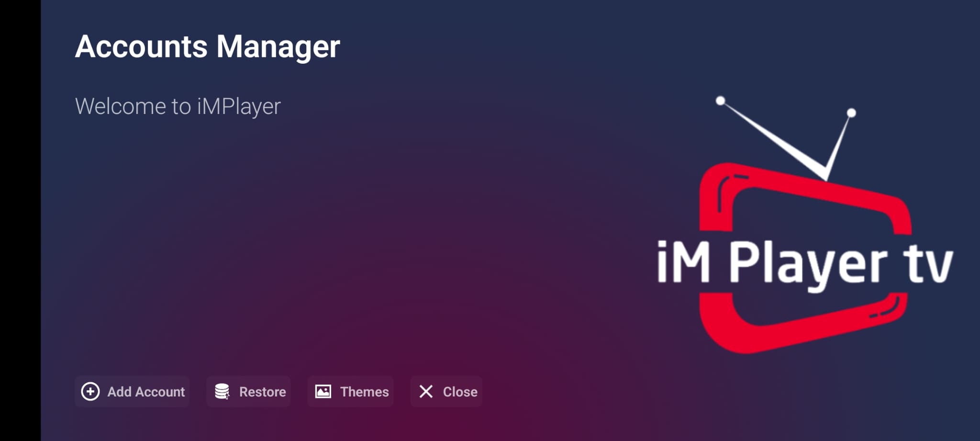Image resolution: width=980 pixels, height=441 pixels.
Task: Click the picture icon beside Themes
Action: tap(323, 391)
